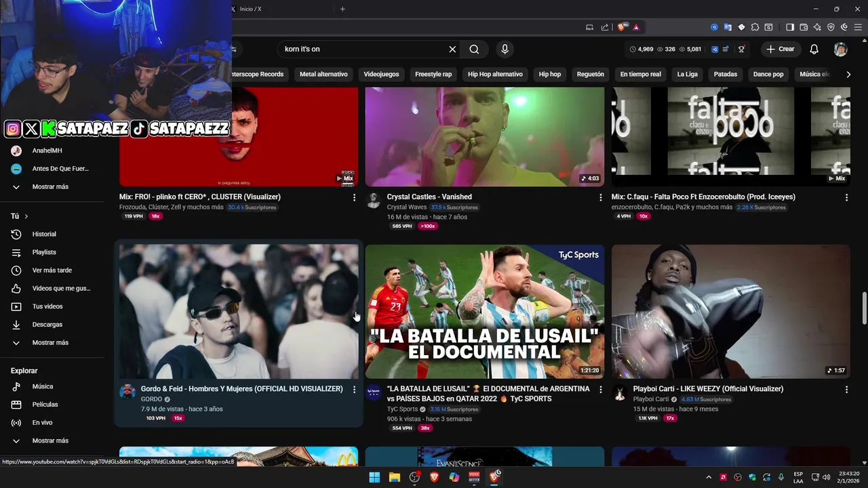
Task: Open YouTube notifications bell
Action: click(x=814, y=49)
